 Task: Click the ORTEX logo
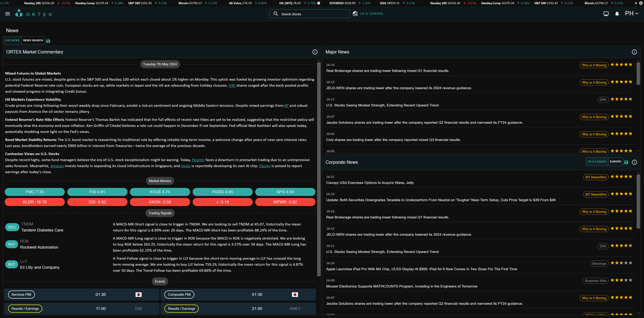[x=34, y=14]
